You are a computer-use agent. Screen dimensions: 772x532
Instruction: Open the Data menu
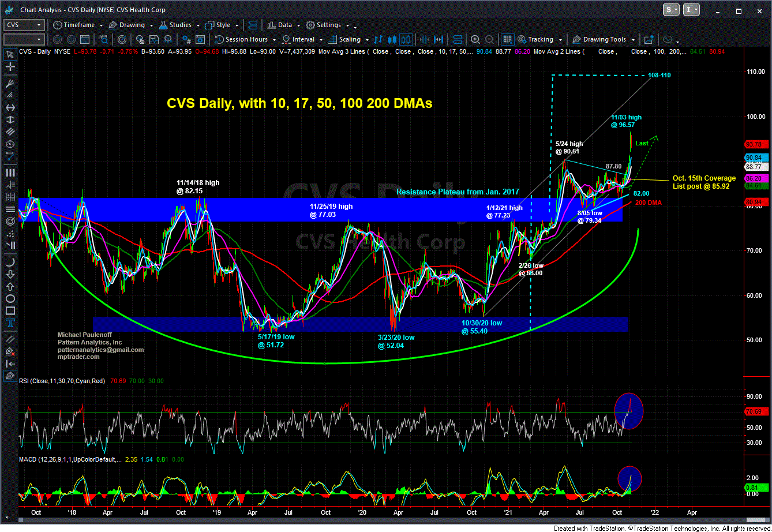pos(285,25)
